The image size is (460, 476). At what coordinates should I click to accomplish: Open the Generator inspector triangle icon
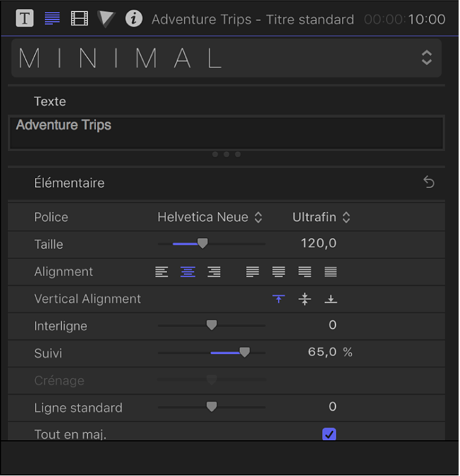(106, 19)
